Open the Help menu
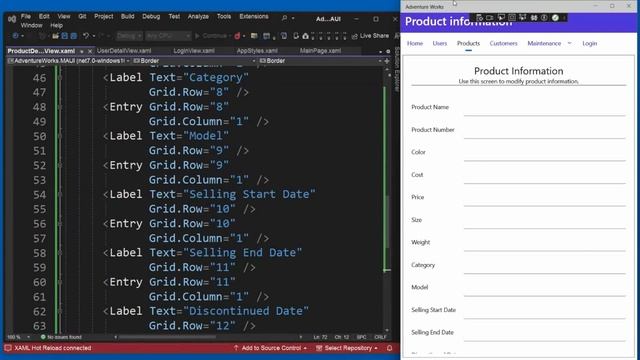 coord(56,25)
